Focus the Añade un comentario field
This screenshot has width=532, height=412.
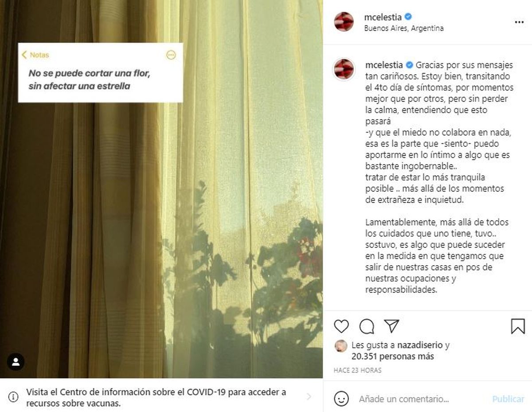tap(403, 399)
